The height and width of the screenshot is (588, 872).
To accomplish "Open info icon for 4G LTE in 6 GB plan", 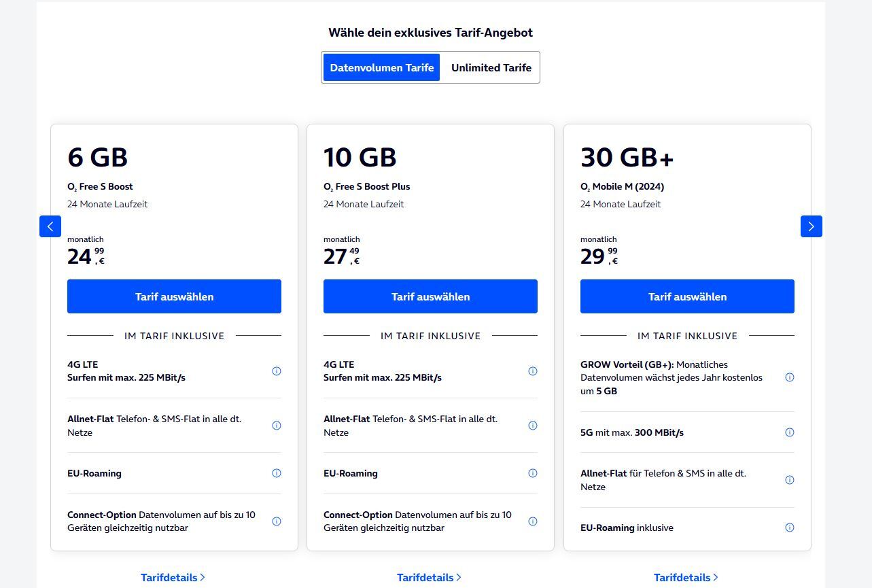I will (277, 371).
